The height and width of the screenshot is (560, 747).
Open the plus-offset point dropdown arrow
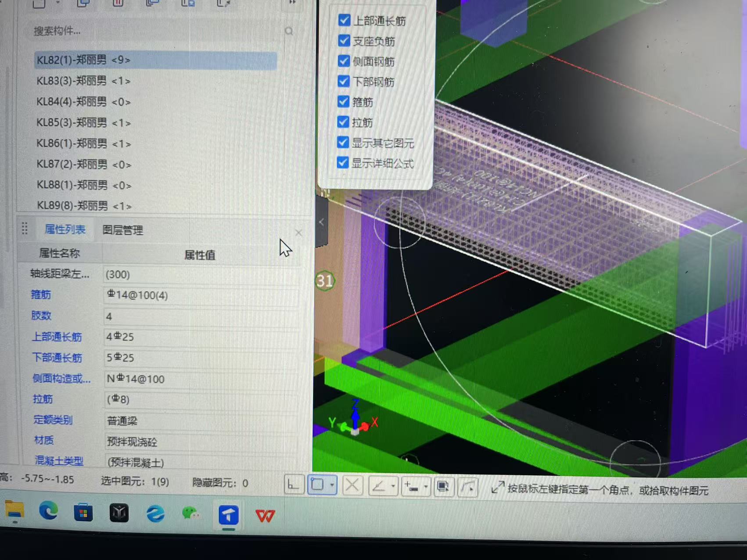[426, 487]
